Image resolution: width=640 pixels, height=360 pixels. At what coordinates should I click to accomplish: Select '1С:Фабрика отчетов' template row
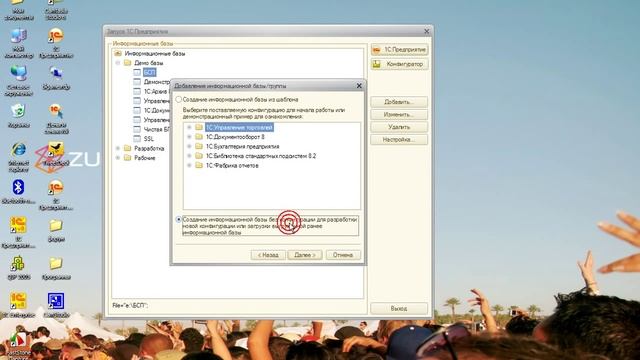[232, 165]
